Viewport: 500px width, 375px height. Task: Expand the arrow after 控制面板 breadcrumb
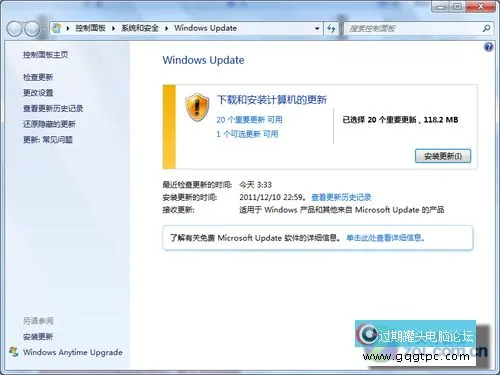click(113, 28)
